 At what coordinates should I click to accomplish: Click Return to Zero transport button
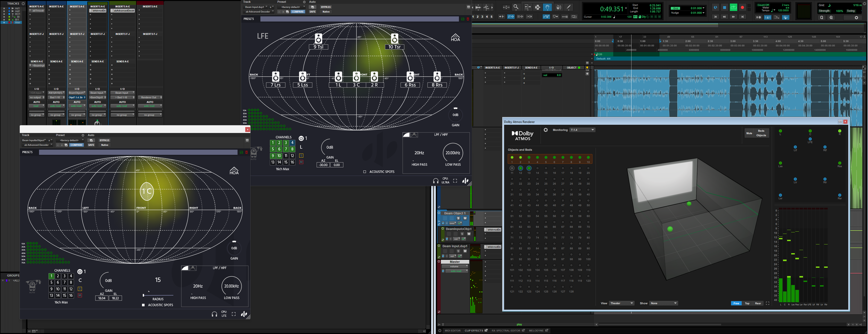click(x=715, y=17)
